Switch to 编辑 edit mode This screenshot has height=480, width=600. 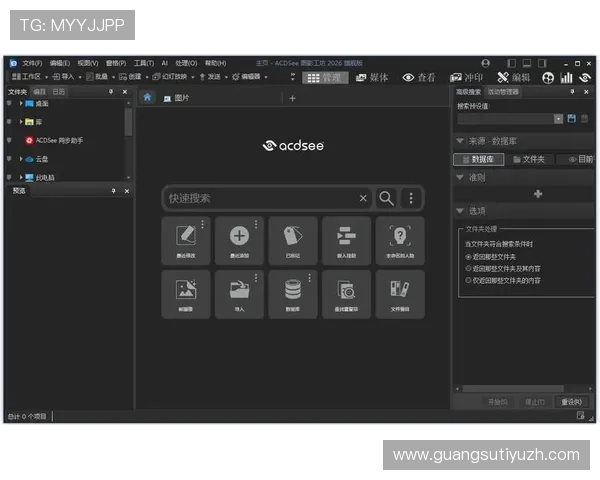tap(513, 78)
